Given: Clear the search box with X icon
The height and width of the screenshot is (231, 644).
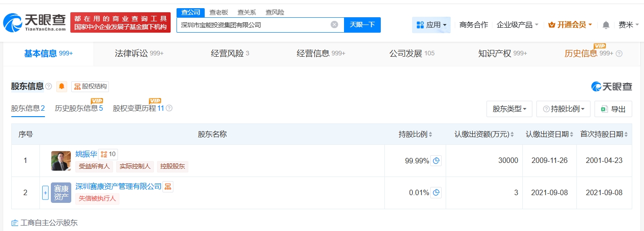Looking at the screenshot, I should (x=334, y=25).
